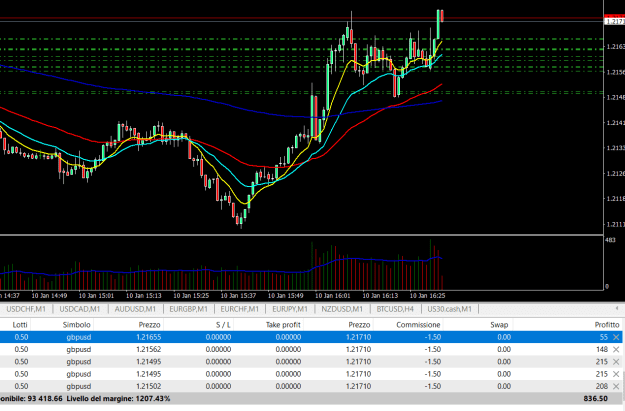The width and height of the screenshot is (625, 411).
Task: Click the profit value 148
Action: (x=601, y=350)
